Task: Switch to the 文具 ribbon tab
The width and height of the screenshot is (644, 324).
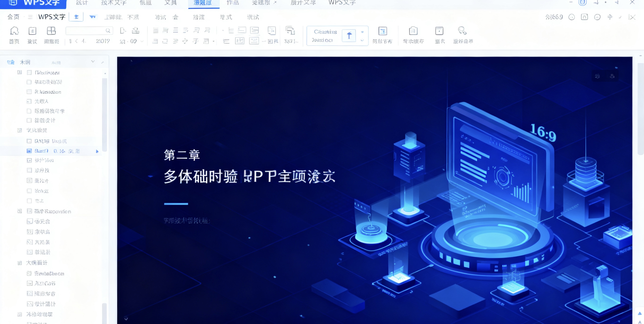Action: [171, 3]
